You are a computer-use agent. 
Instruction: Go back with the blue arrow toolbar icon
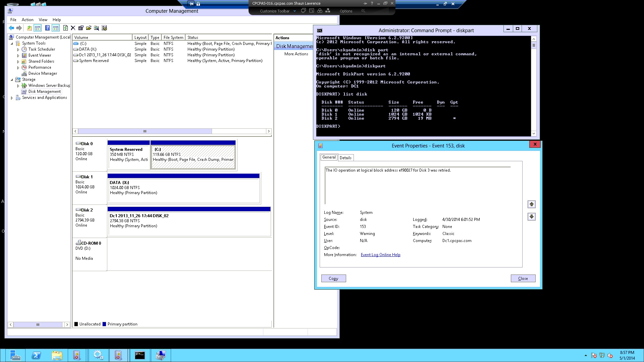pyautogui.click(x=11, y=28)
